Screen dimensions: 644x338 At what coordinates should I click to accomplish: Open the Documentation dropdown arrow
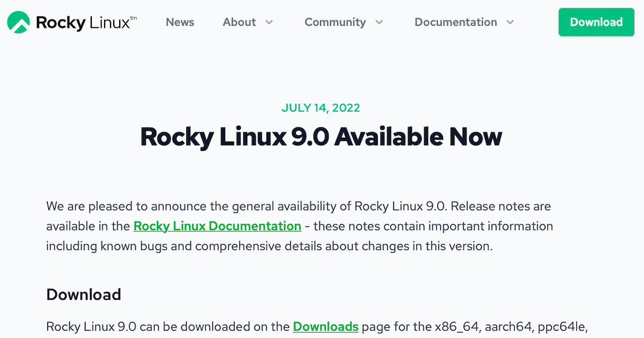[x=509, y=23]
